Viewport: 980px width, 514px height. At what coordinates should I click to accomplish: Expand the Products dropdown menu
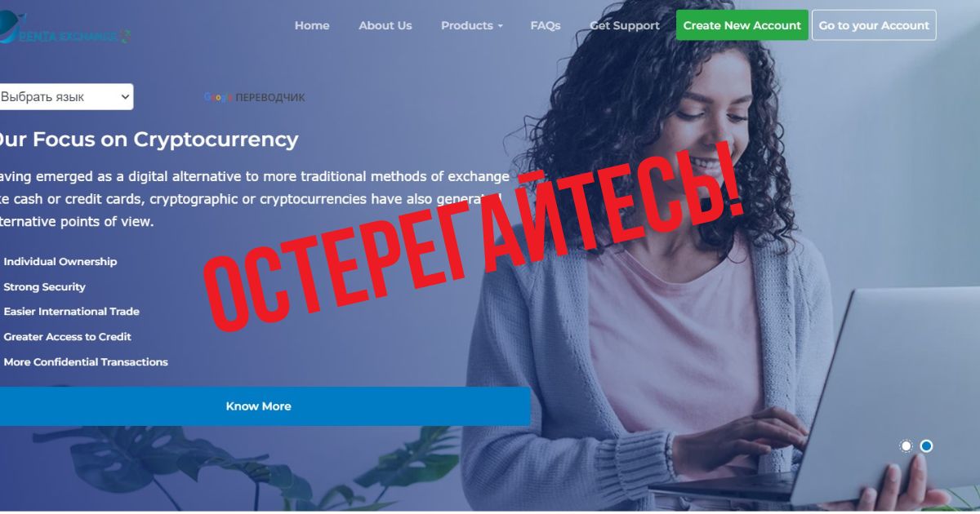coord(472,25)
